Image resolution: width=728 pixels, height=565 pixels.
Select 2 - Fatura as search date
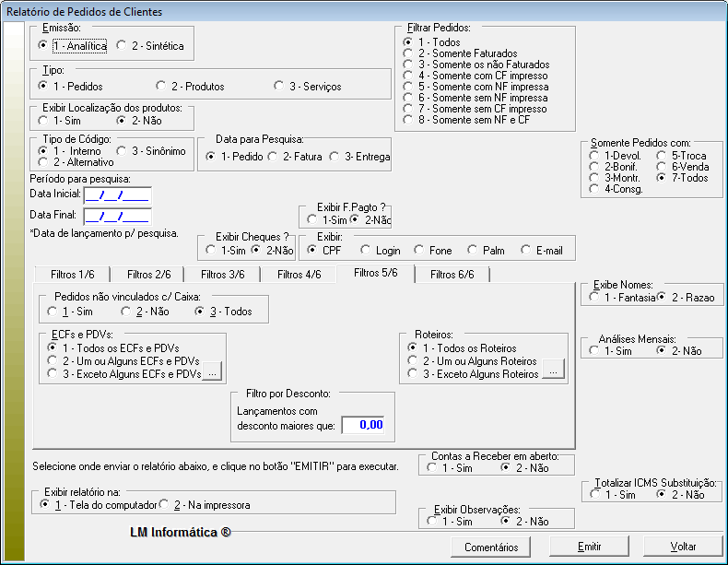click(x=273, y=157)
